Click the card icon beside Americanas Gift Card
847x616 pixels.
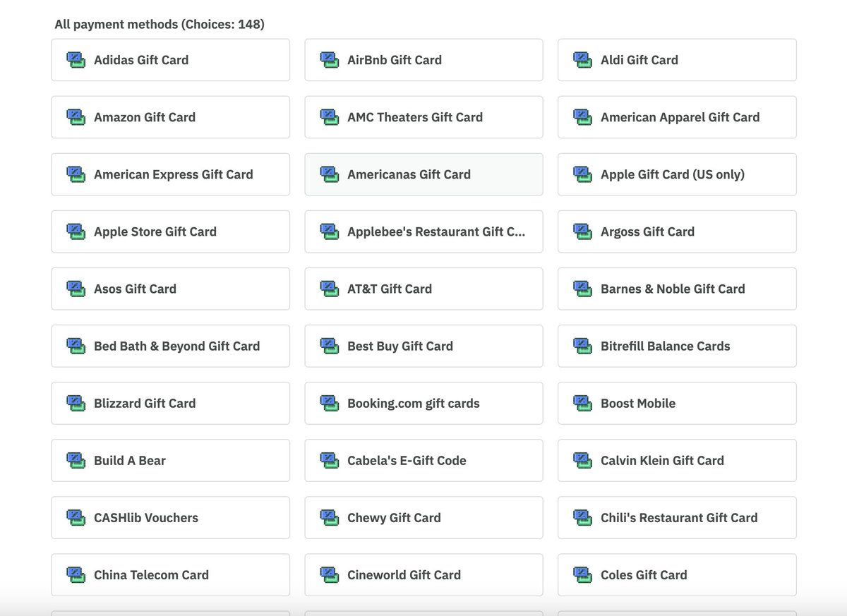pos(329,174)
